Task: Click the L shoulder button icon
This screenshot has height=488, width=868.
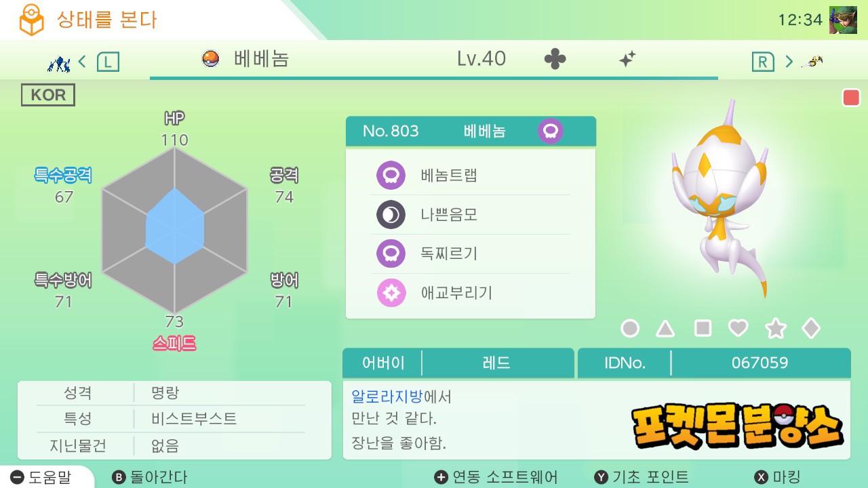Action: pyautogui.click(x=108, y=62)
